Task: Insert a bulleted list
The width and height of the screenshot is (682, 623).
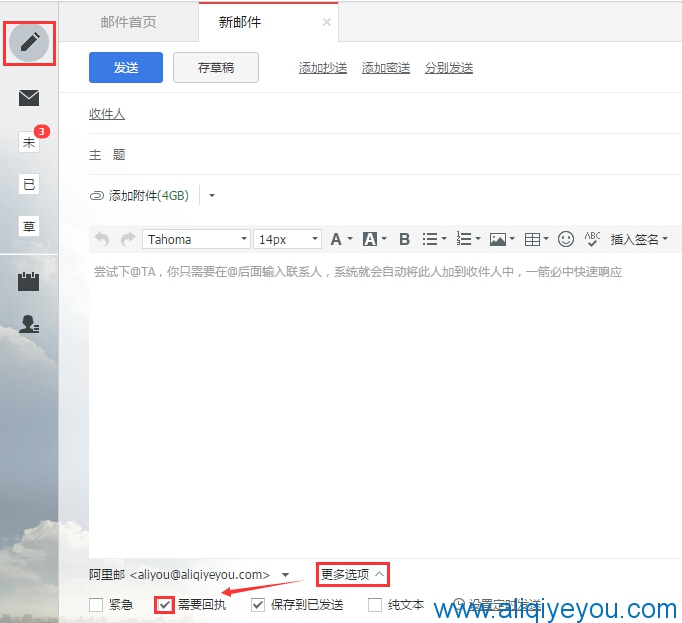Action: [x=430, y=239]
